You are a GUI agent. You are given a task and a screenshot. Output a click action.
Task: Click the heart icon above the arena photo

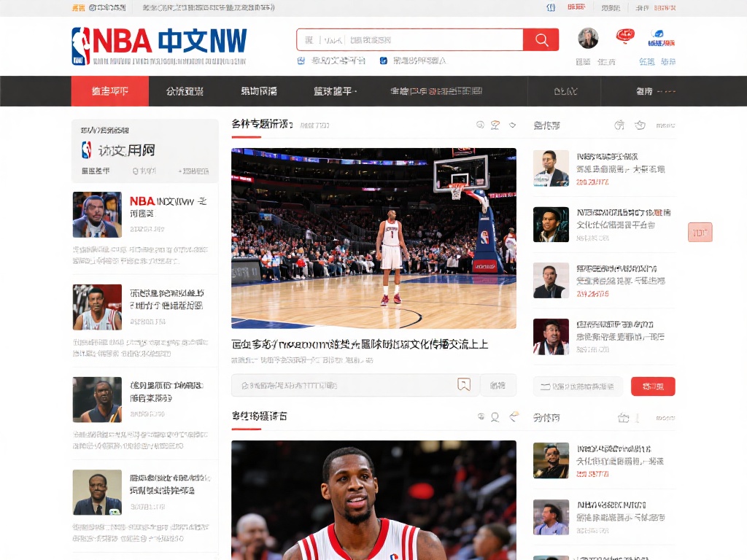pos(513,125)
